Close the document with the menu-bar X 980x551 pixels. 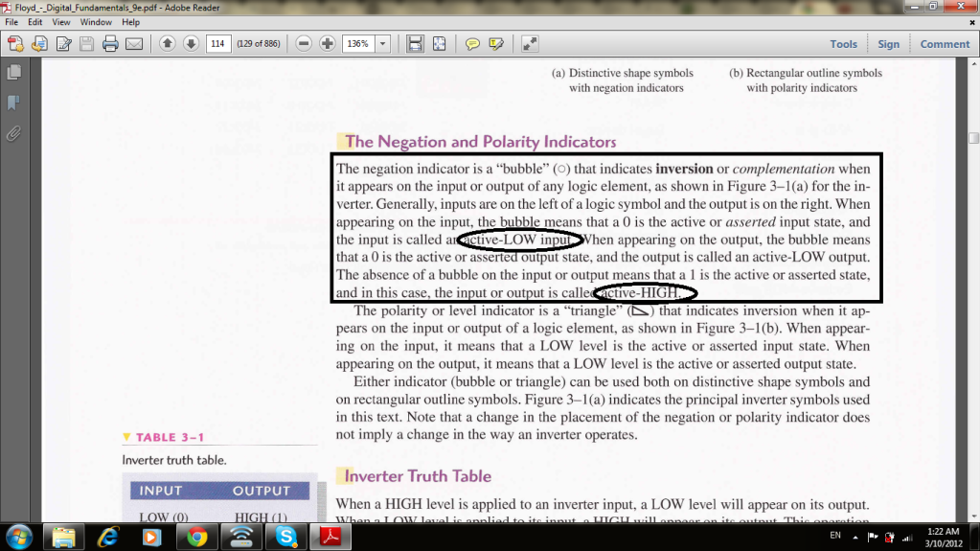972,22
